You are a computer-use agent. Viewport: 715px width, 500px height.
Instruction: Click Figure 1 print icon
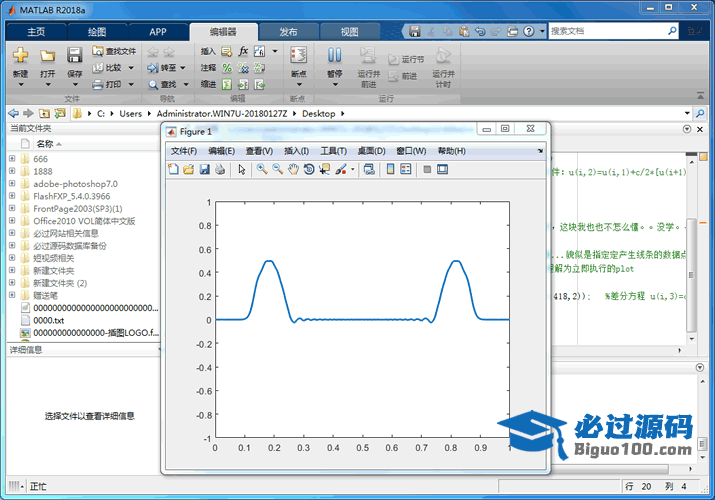point(220,169)
